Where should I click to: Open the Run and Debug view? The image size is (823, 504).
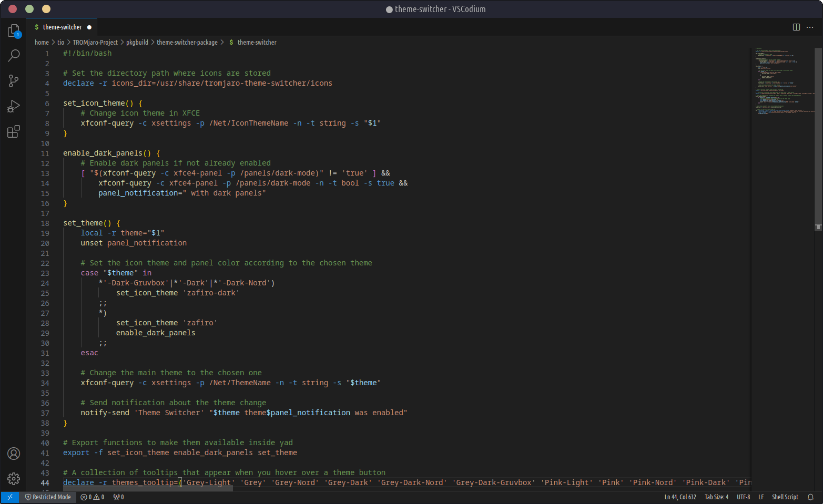pyautogui.click(x=14, y=107)
